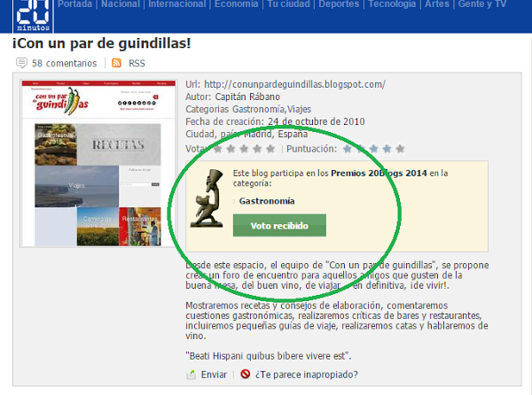Click the orange RSS feed icon

(x=116, y=64)
